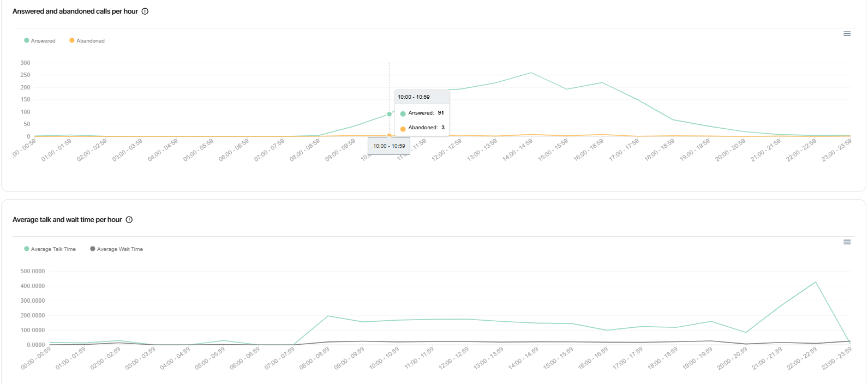868x384 pixels.
Task: Hide the Average Wait Time series
Action: pos(116,249)
